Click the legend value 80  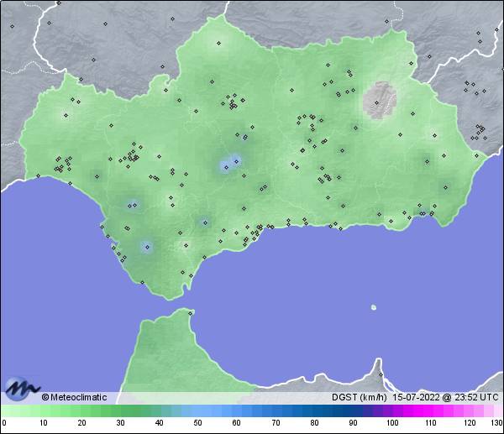(x=314, y=423)
